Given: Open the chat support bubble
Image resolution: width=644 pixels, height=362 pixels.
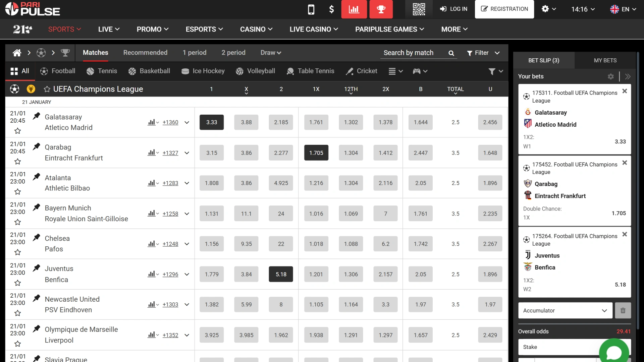Looking at the screenshot, I should coord(614,351).
